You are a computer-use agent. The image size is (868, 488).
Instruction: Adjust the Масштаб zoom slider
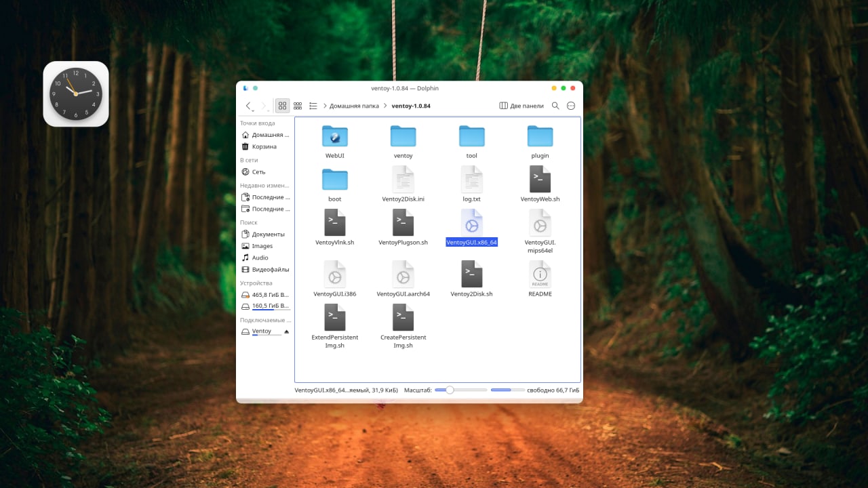click(461, 390)
